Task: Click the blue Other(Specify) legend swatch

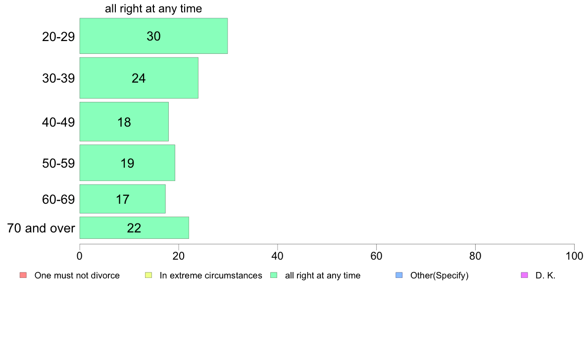Action: 399,275
